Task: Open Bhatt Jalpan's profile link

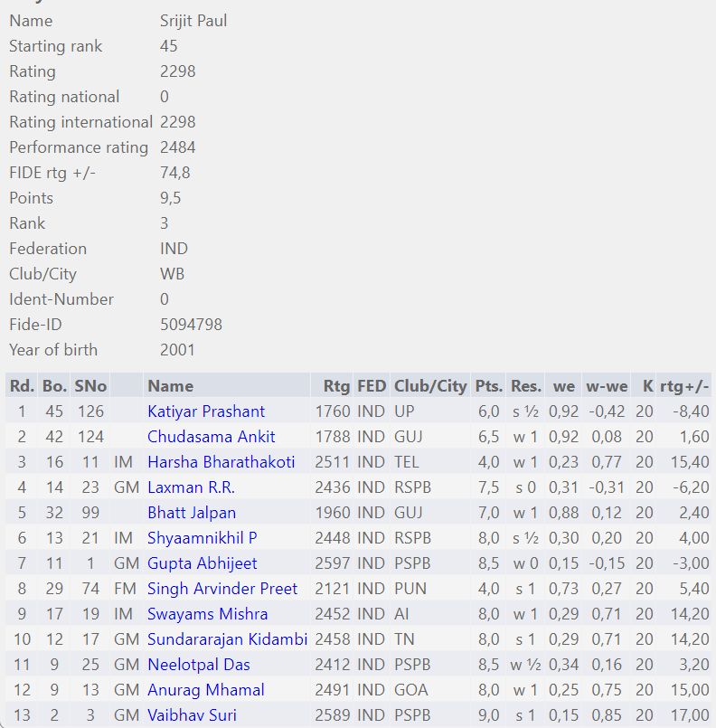Action: (192, 513)
